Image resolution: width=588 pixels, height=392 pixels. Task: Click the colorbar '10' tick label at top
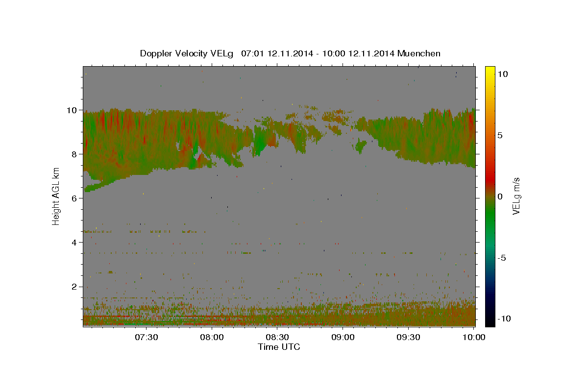503,74
